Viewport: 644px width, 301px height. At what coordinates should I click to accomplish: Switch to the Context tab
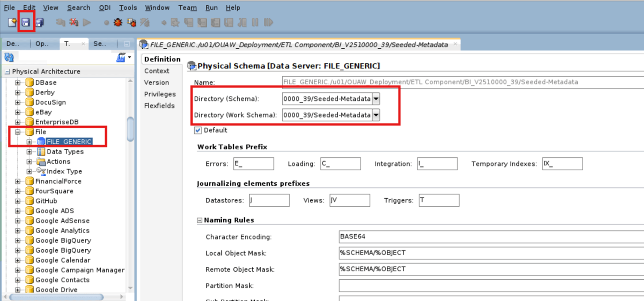[156, 70]
